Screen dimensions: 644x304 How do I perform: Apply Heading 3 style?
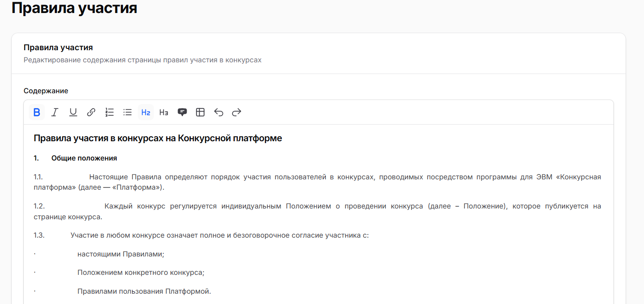164,112
